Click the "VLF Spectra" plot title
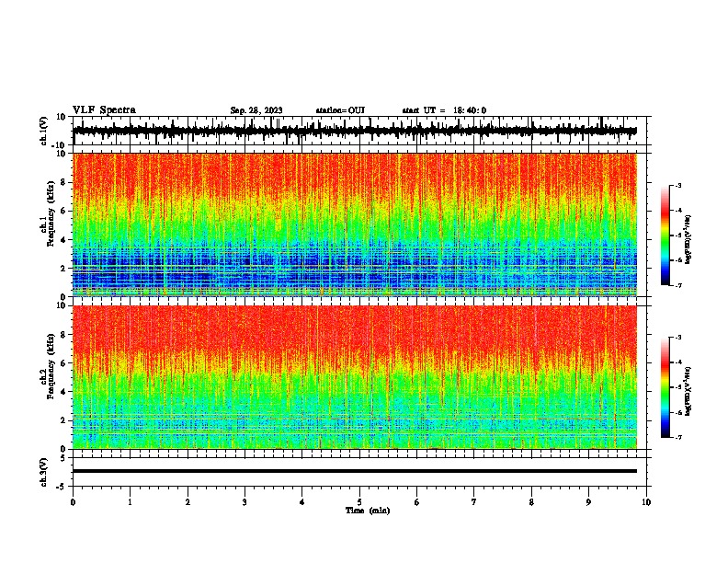 point(104,110)
